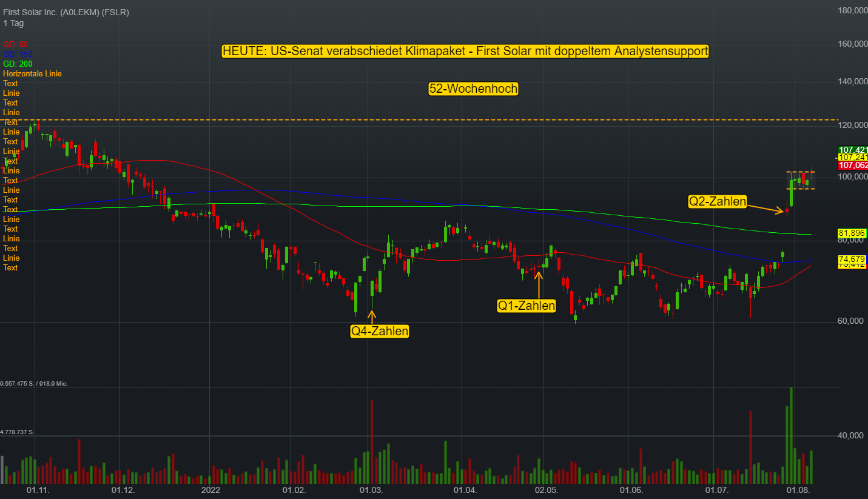This screenshot has height=499, width=868.
Task: Click the 02.05. date axis label
Action: pyautogui.click(x=546, y=489)
